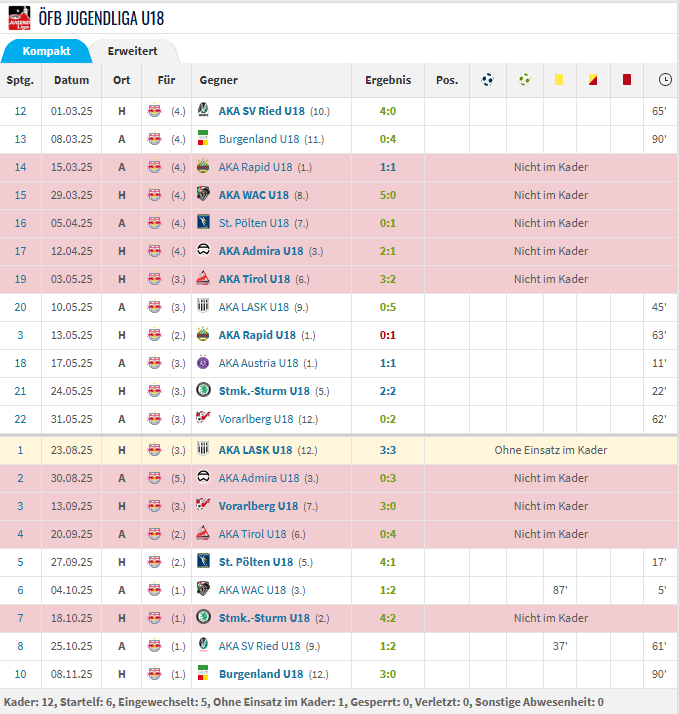The width and height of the screenshot is (679, 714).
Task: Click the assists green ball icon header
Action: click(x=524, y=80)
